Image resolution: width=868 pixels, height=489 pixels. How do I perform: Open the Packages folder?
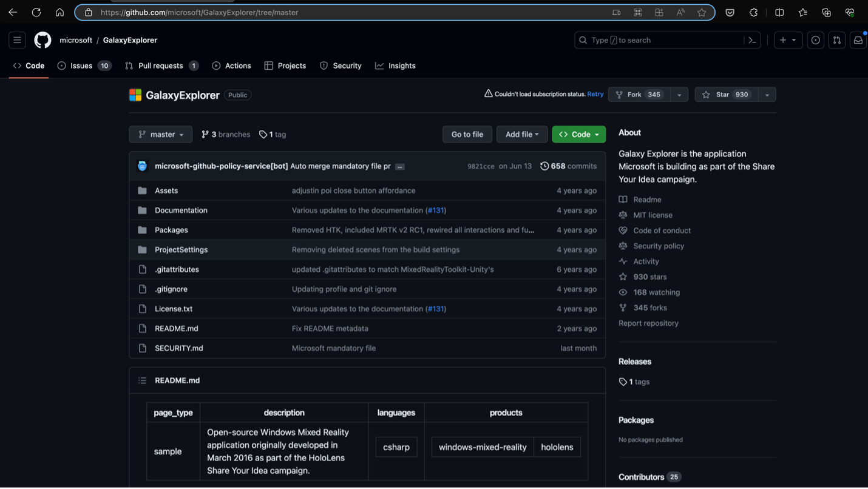point(171,230)
